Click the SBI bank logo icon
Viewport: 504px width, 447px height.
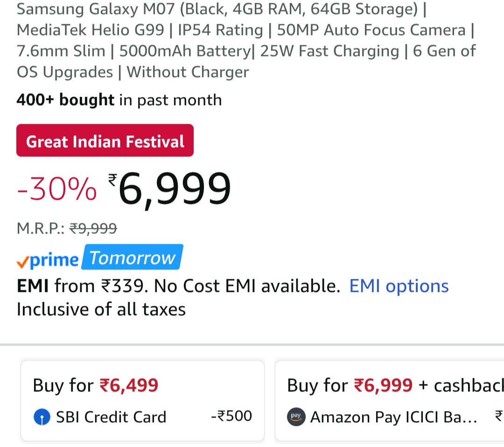[x=42, y=417]
